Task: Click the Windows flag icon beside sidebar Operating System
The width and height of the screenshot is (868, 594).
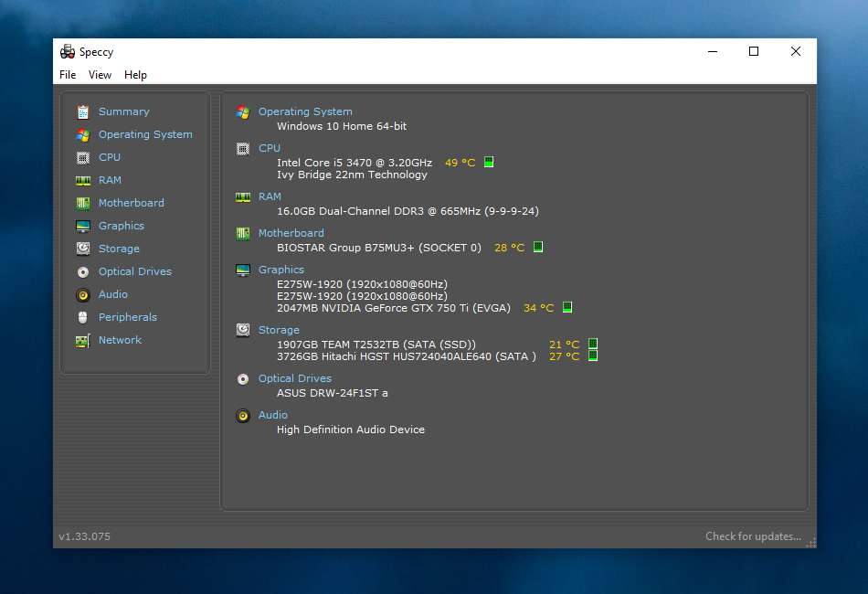Action: [83, 134]
